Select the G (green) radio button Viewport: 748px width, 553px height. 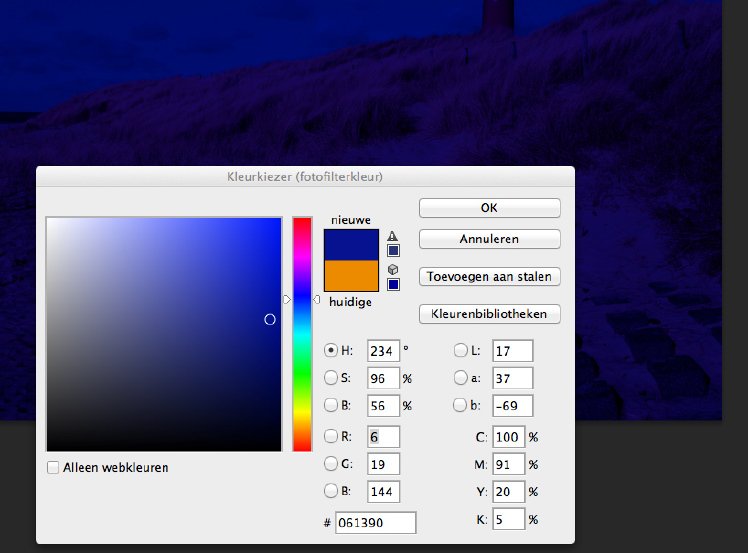click(331, 463)
